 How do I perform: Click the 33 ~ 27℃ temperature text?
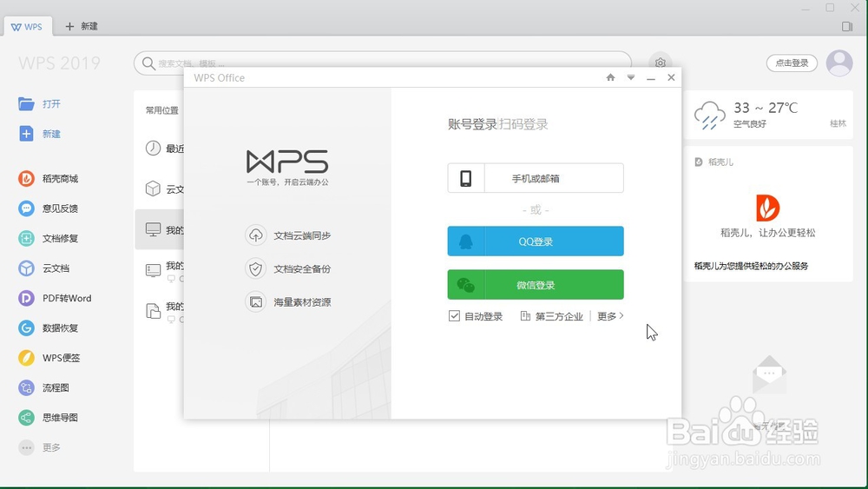(766, 108)
